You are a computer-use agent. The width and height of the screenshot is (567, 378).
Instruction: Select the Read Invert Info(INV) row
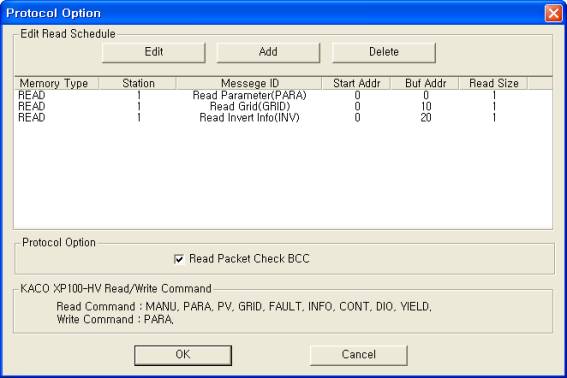[x=283, y=118]
